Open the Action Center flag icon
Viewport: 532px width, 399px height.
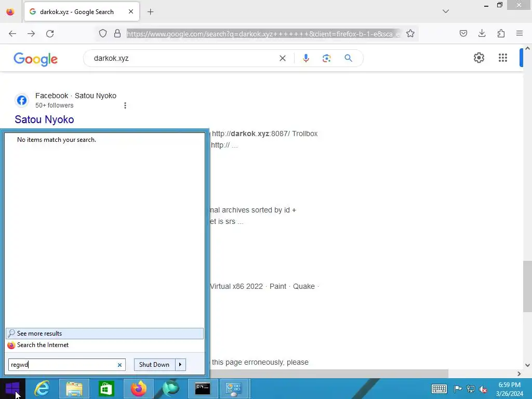[x=458, y=389]
